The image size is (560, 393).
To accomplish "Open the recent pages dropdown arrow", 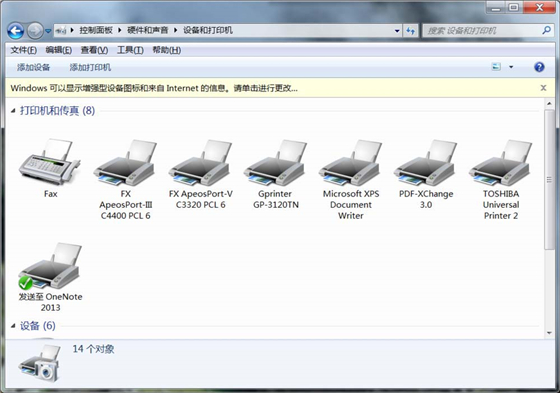I will pyautogui.click(x=48, y=31).
